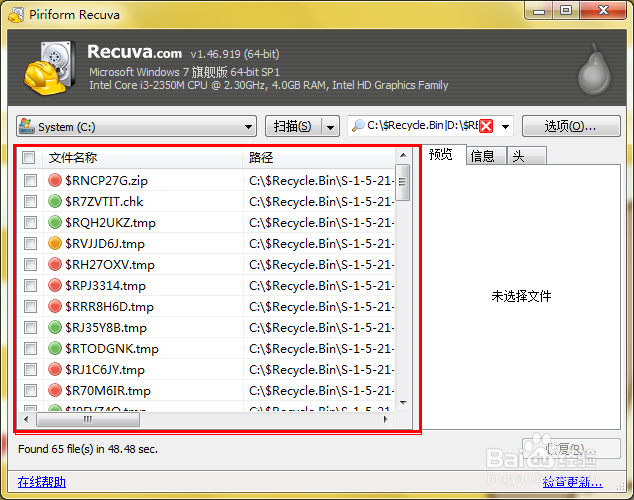Screen dimensions: 634x500
Task: Select the file name $RPJ3314.tmp
Action: coord(105,285)
